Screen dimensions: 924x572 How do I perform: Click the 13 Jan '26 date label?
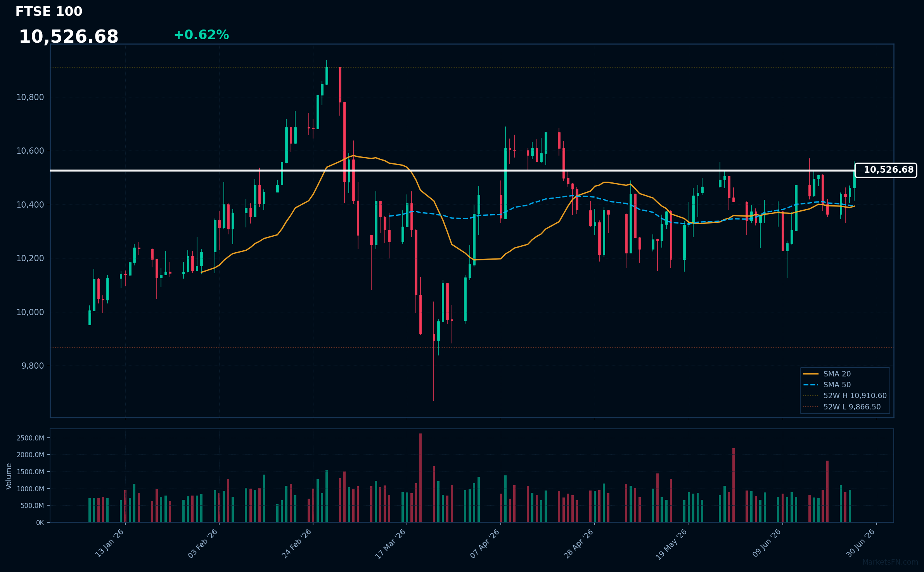pyautogui.click(x=110, y=543)
